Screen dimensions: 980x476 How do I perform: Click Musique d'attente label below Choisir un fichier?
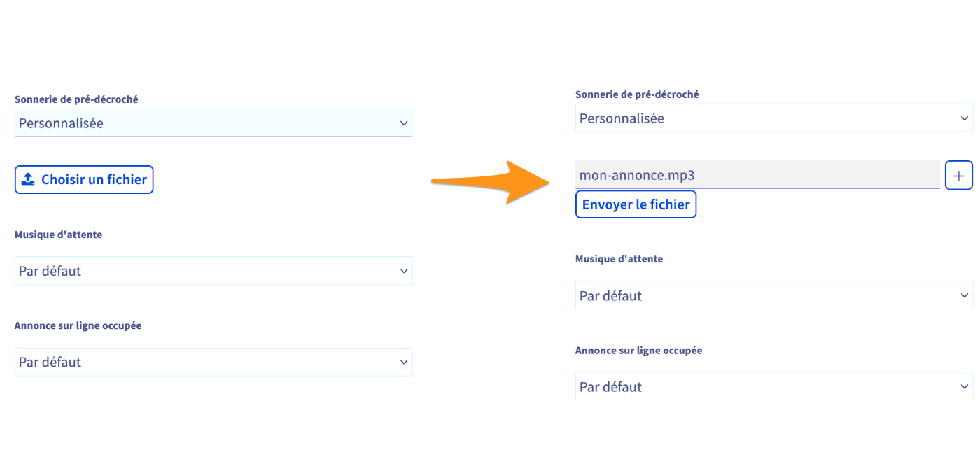coord(58,234)
